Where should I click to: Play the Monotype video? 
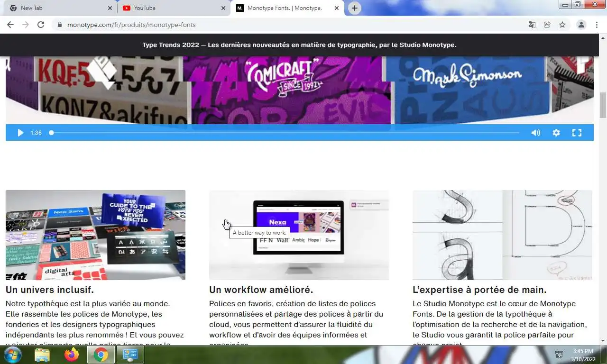coord(20,133)
